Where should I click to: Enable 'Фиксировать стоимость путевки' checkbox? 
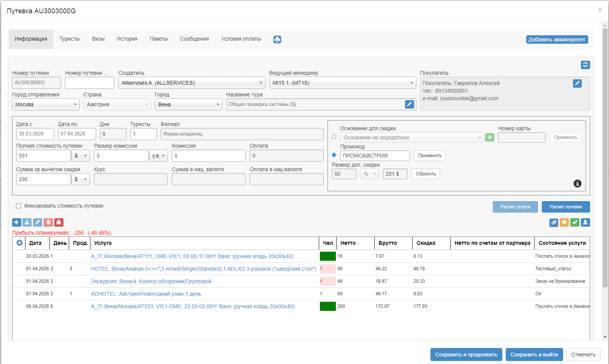[x=18, y=206]
